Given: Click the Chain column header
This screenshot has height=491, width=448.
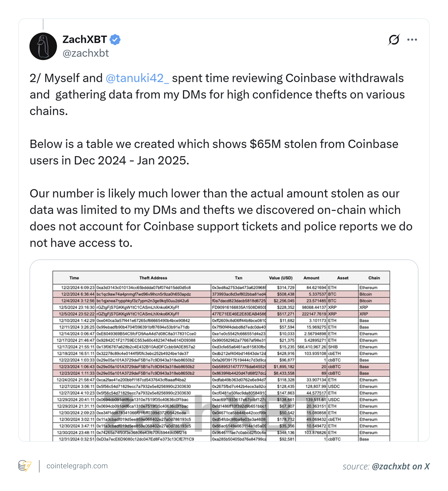Looking at the screenshot, I should pos(374,278).
